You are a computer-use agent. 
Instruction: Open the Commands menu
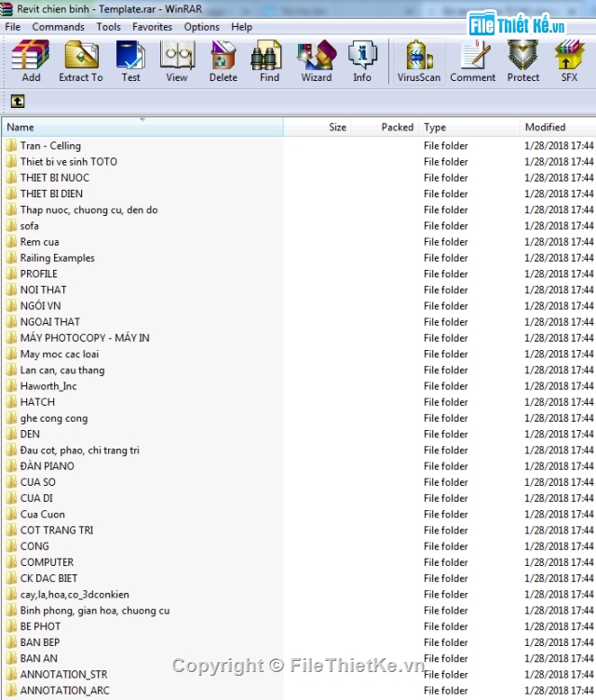pos(58,27)
